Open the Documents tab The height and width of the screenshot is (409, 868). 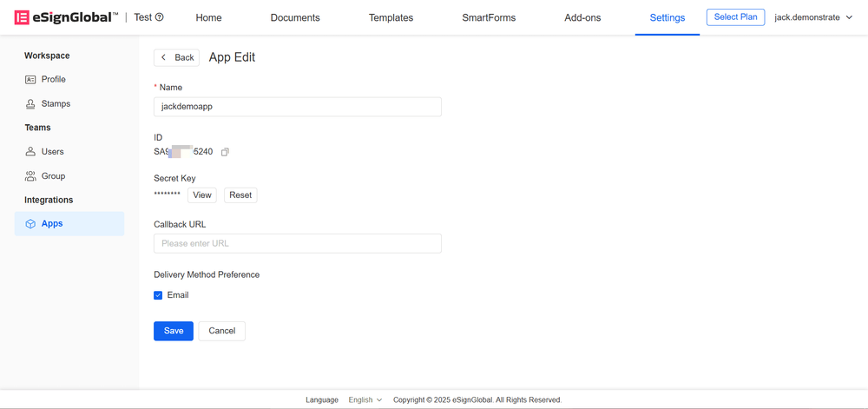pos(295,17)
